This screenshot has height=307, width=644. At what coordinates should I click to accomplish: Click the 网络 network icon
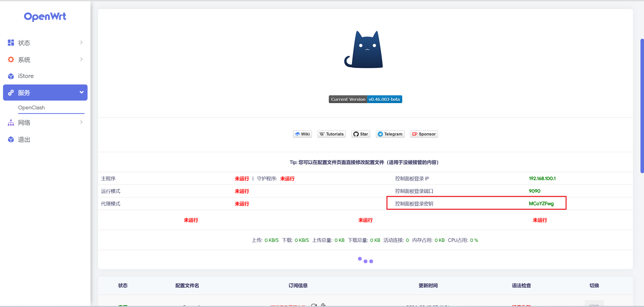pyautogui.click(x=11, y=123)
